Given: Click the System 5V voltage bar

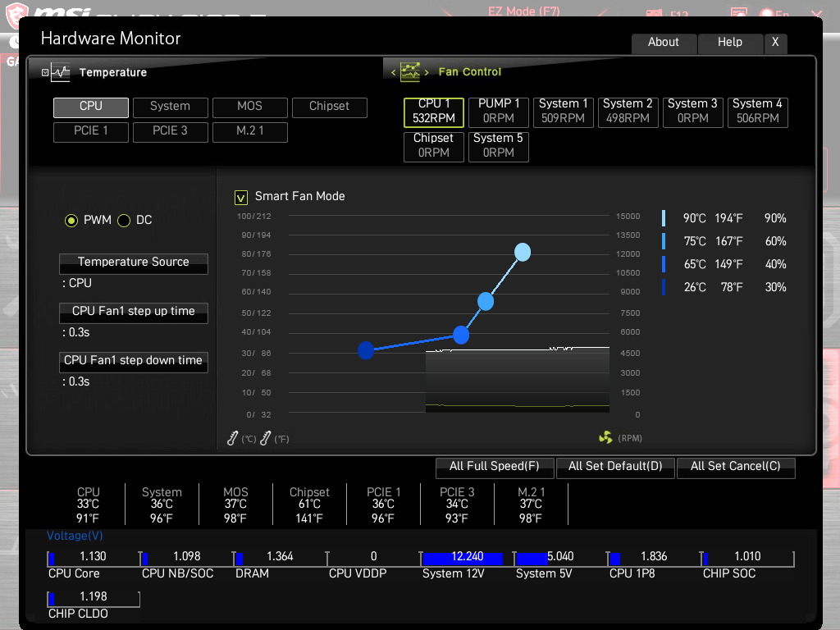Looking at the screenshot, I should (x=560, y=558).
